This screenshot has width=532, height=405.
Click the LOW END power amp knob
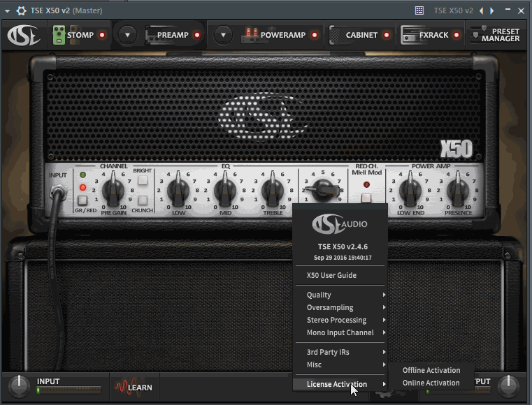[x=410, y=191]
